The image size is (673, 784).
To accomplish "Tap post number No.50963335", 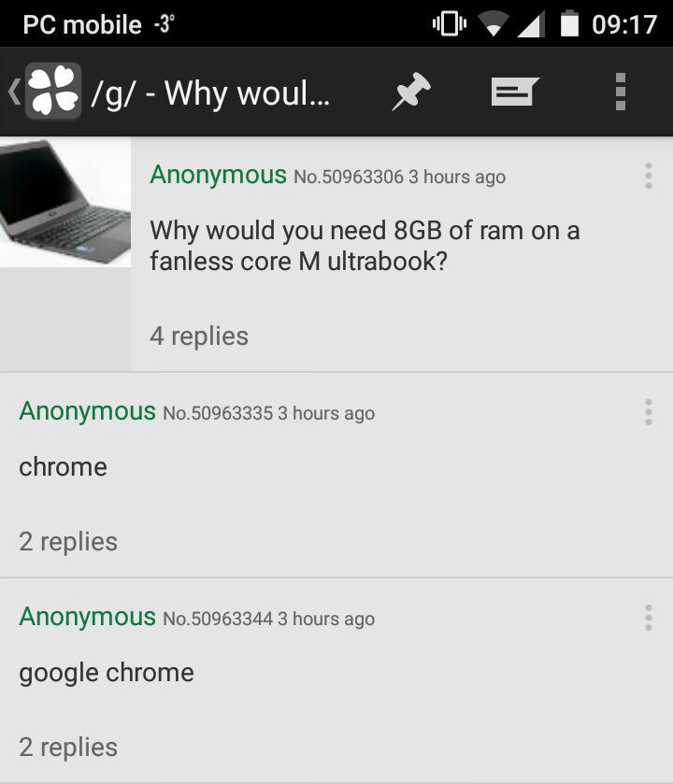I will [x=218, y=413].
